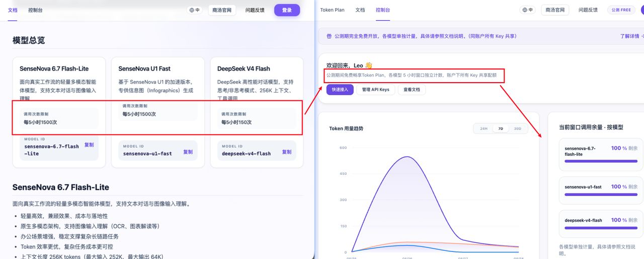Click 商汤官网 in the left window header
This screenshot has width=644, height=259.
(x=222, y=10)
